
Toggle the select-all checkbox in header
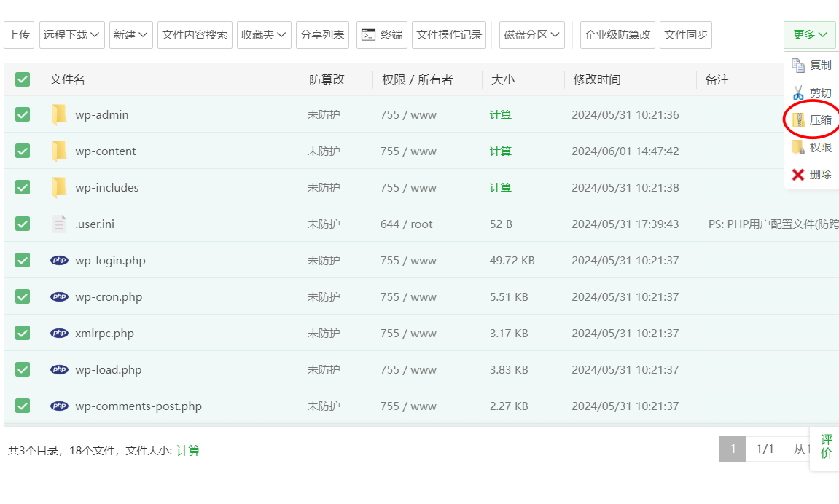pos(23,79)
